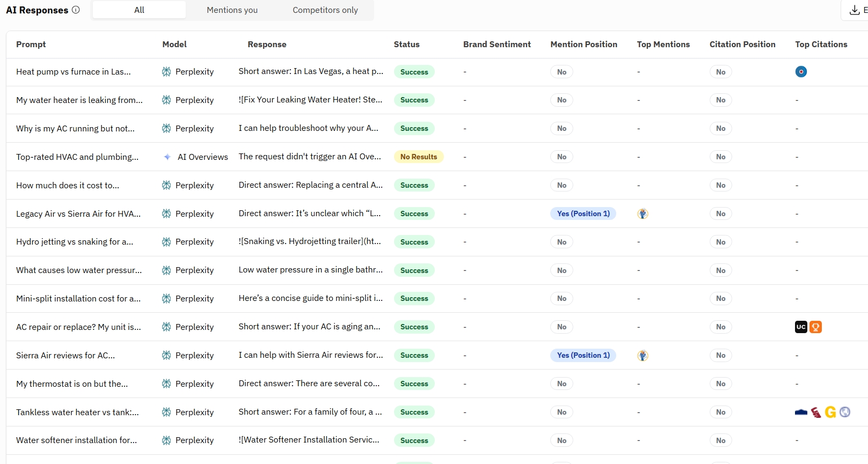Image resolution: width=868 pixels, height=464 pixels.
Task: Click Citation Position 'No' in Tankless water heater row
Action: tap(720, 412)
